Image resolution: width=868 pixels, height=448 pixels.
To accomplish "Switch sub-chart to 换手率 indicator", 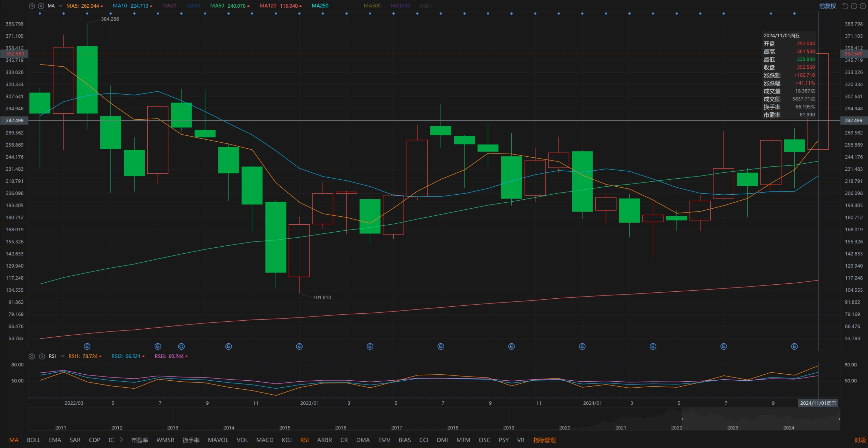I will click(x=191, y=440).
